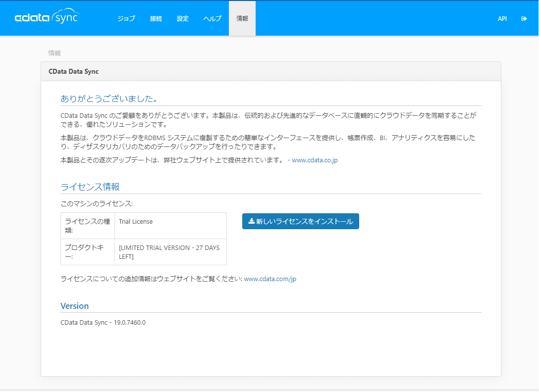Select the Trial License table cell
Viewport: 539px width, 392px height.
pos(136,222)
